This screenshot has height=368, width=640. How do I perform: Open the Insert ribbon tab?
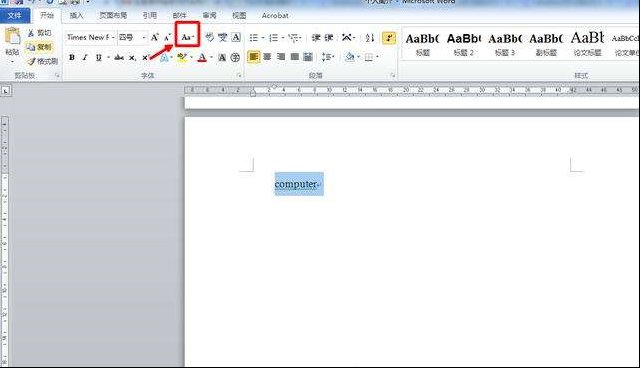click(76, 16)
